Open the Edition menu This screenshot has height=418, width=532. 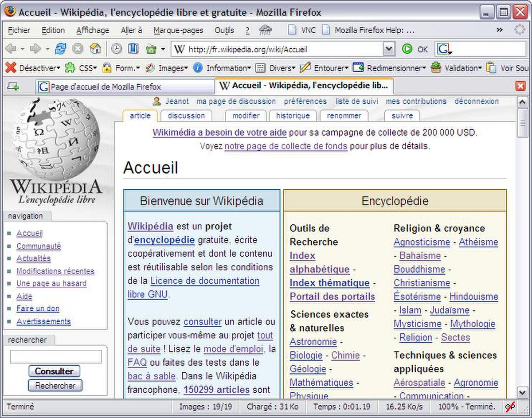click(53, 30)
